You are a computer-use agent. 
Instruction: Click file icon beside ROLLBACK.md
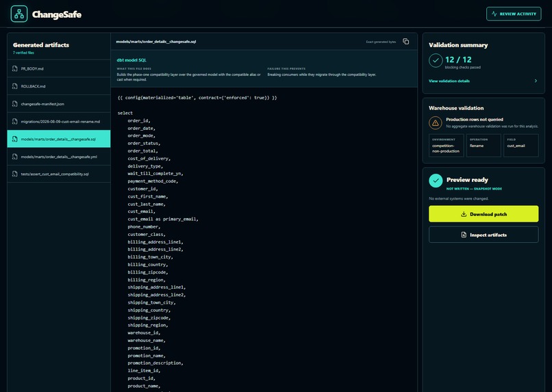click(15, 86)
